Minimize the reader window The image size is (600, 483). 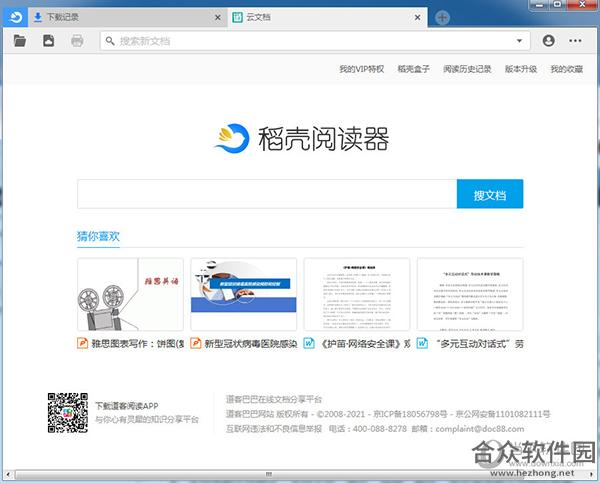pyautogui.click(x=540, y=5)
